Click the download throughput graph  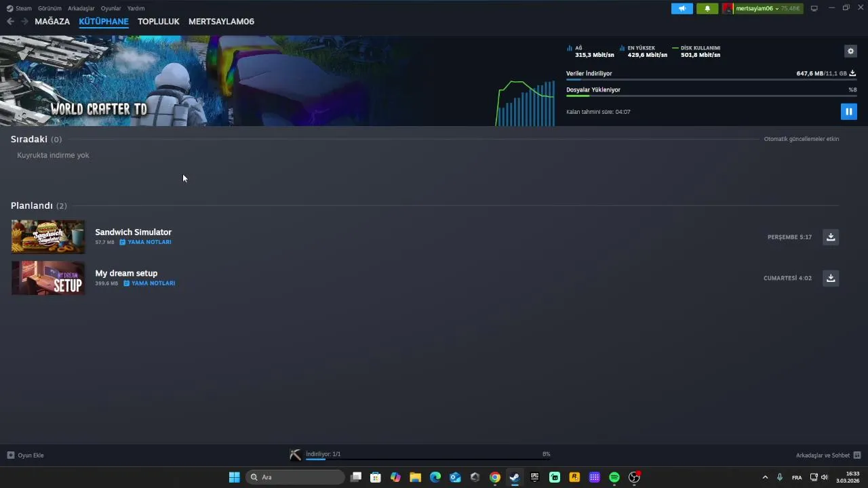[526, 103]
